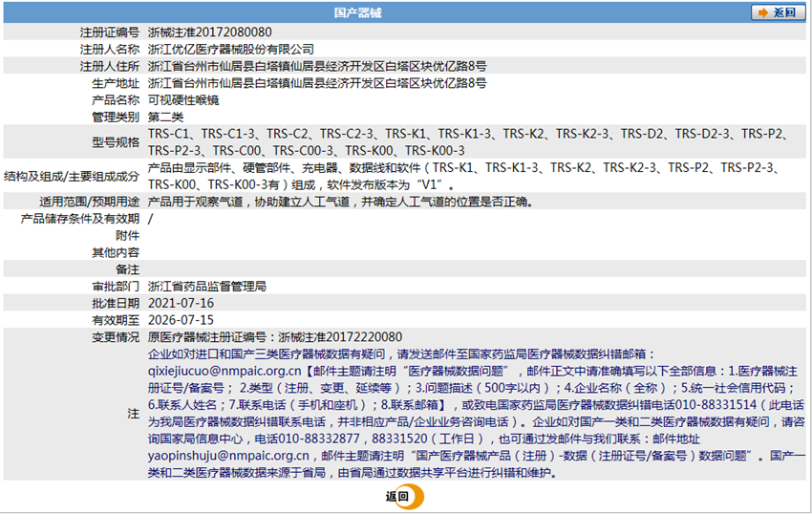Click original registration number 浙械注准20172220080

340,337
